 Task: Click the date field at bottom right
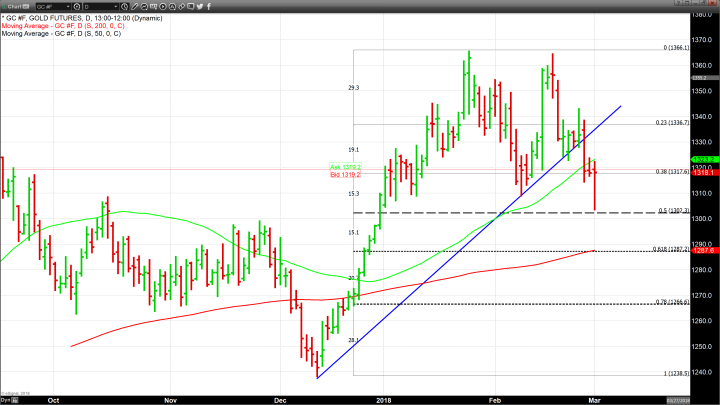678,400
